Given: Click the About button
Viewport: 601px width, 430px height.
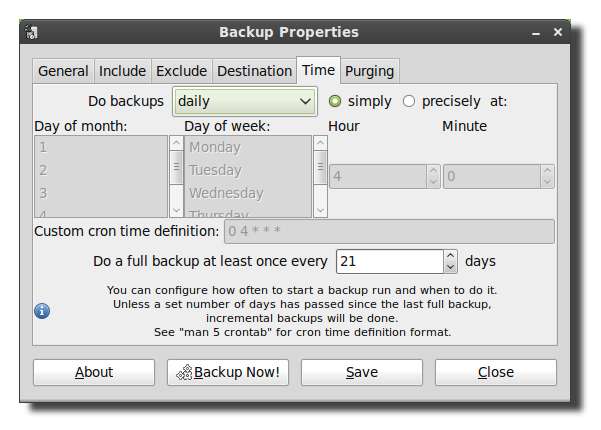Looking at the screenshot, I should coord(94,372).
